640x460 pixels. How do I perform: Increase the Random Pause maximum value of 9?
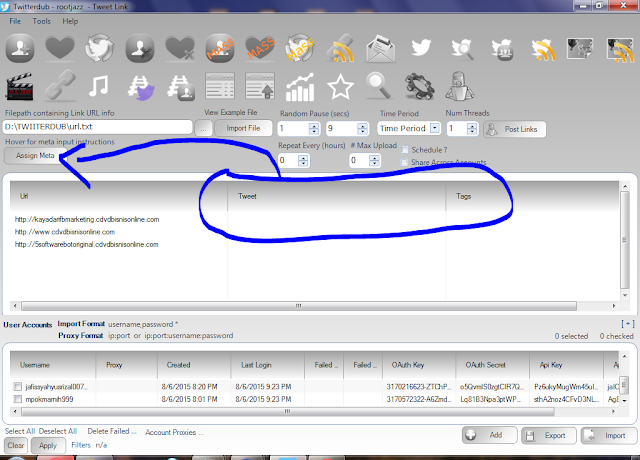(362, 126)
